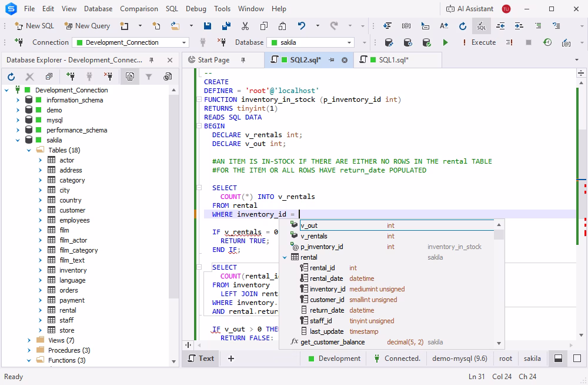Choose inventory_id column in autocomplete list
The height and width of the screenshot is (385, 588).
(x=328, y=289)
